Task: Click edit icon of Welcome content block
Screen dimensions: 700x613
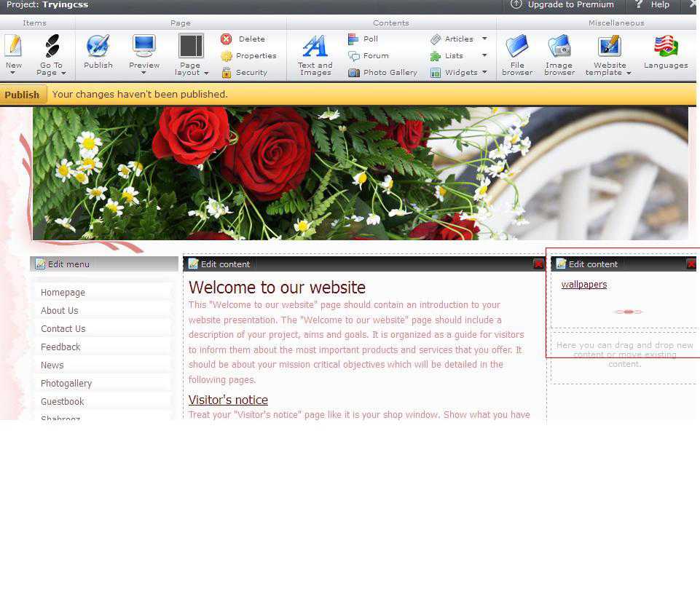Action: coord(193,264)
